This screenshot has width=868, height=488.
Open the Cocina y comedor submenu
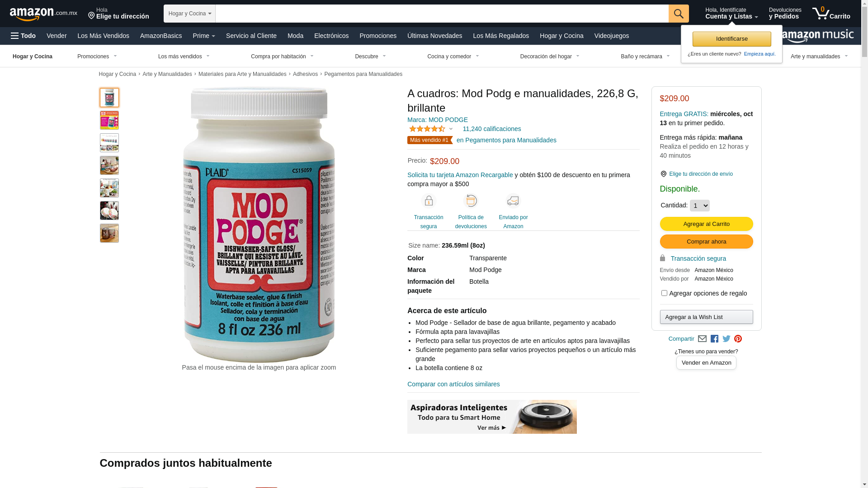[453, 56]
